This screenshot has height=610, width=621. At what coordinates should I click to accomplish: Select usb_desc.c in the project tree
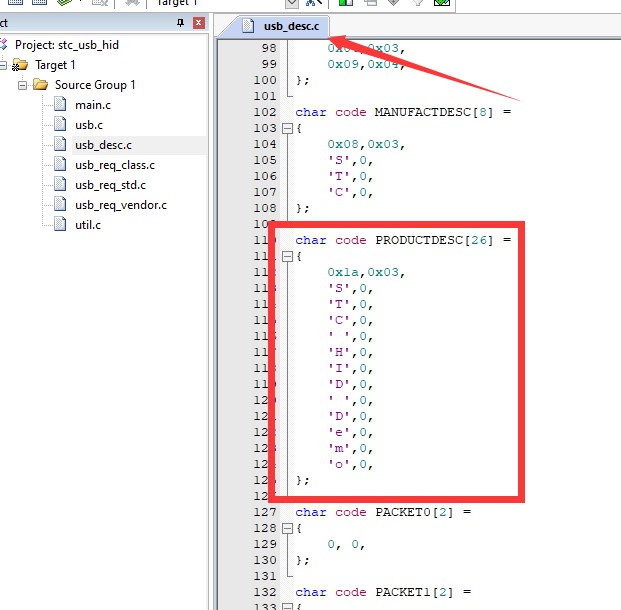[103, 145]
